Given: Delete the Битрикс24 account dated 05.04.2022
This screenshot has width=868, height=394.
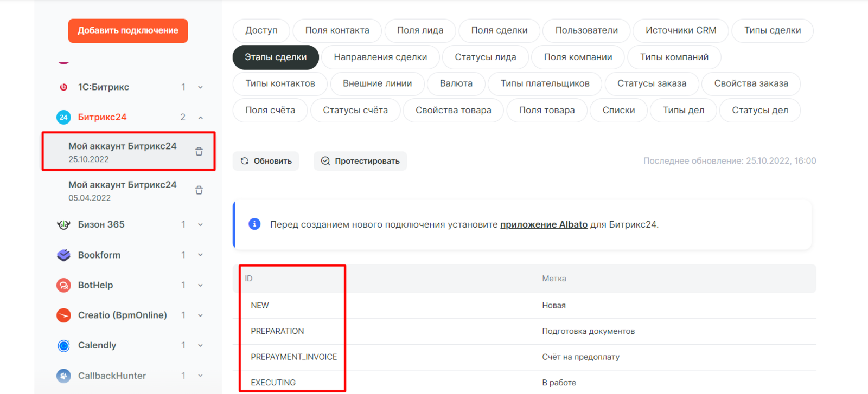Looking at the screenshot, I should click(199, 190).
